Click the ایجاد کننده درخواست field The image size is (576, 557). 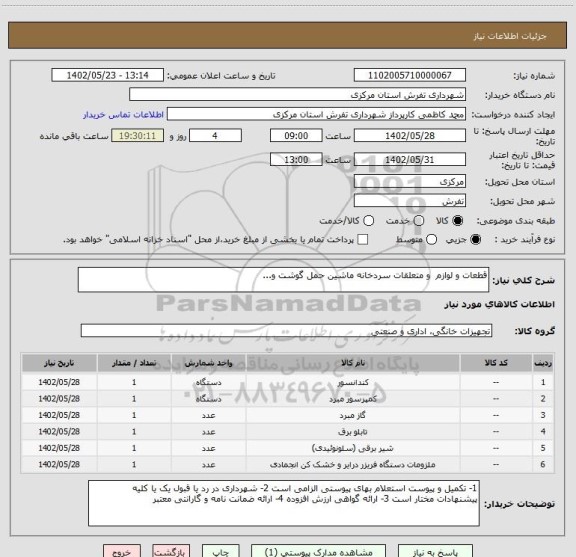coord(316,114)
